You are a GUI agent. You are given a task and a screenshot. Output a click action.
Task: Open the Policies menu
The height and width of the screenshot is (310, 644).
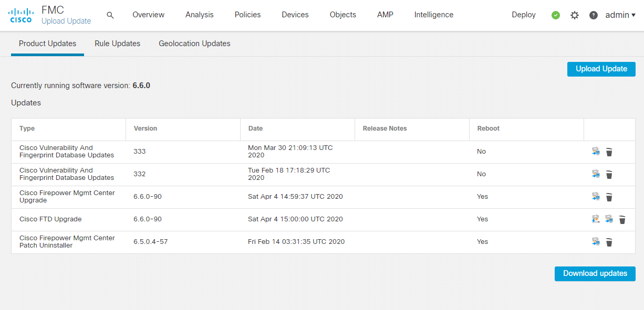(x=248, y=15)
